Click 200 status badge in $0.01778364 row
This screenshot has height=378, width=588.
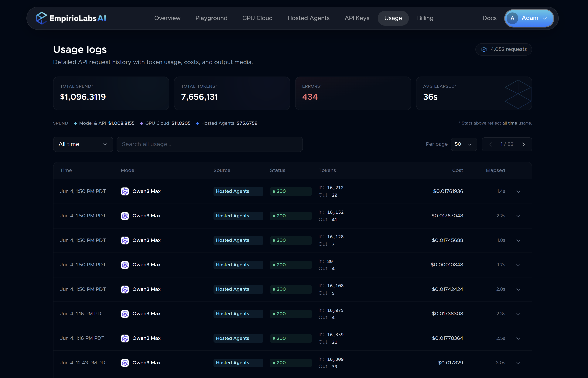click(291, 338)
